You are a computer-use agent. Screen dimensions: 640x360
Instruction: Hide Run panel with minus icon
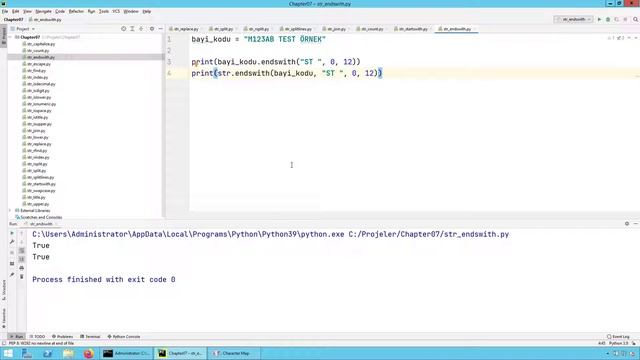pos(636,224)
